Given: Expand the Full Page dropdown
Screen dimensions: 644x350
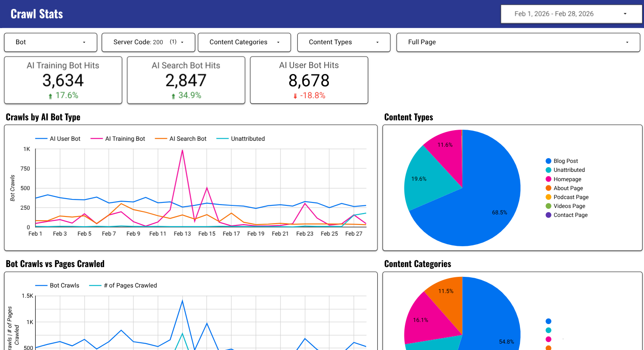Looking at the screenshot, I should click(x=518, y=42).
